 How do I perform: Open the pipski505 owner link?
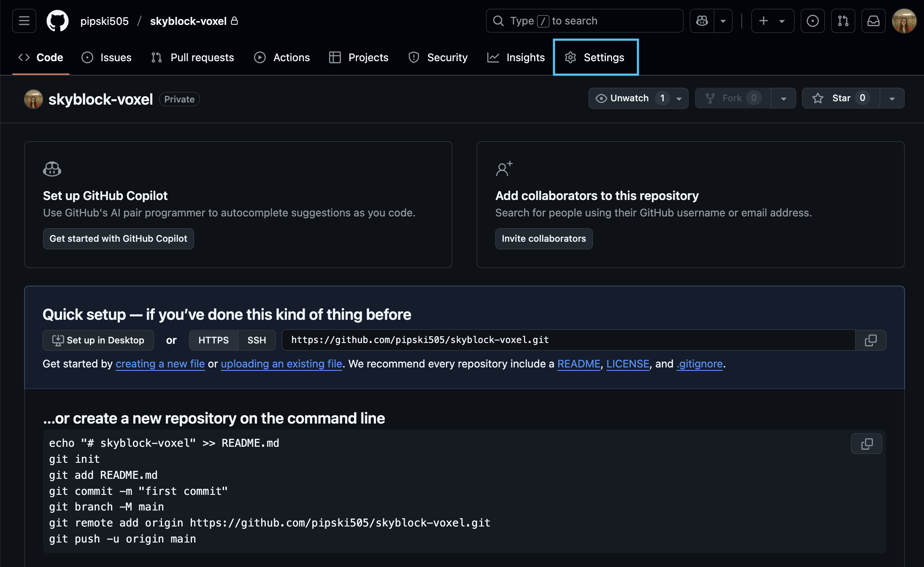[104, 21]
